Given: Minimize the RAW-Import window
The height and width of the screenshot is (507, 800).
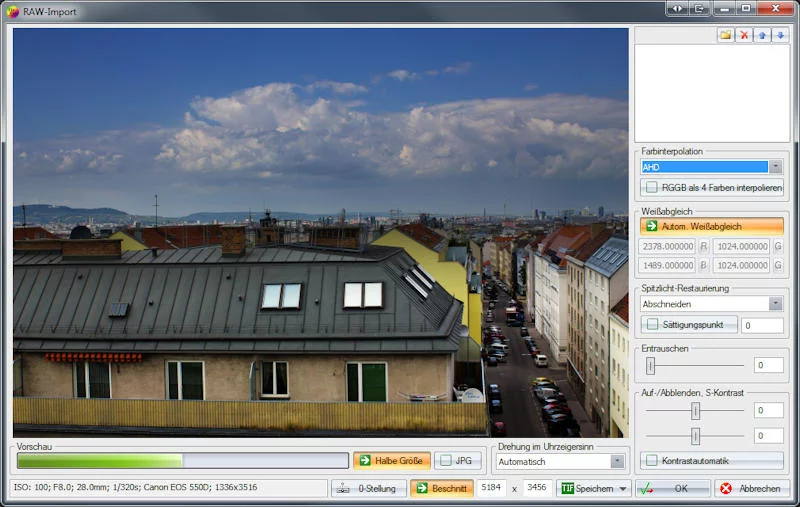Looking at the screenshot, I should pyautogui.click(x=724, y=9).
